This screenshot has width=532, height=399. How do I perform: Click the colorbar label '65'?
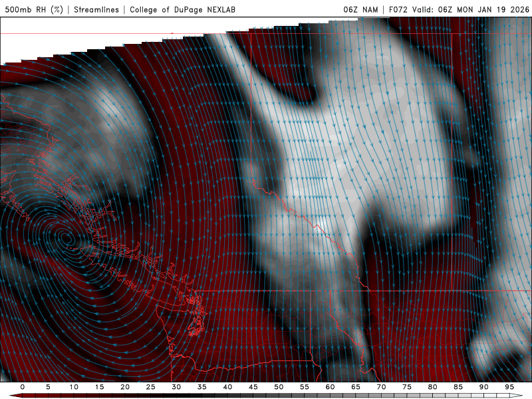pyautogui.click(x=356, y=387)
